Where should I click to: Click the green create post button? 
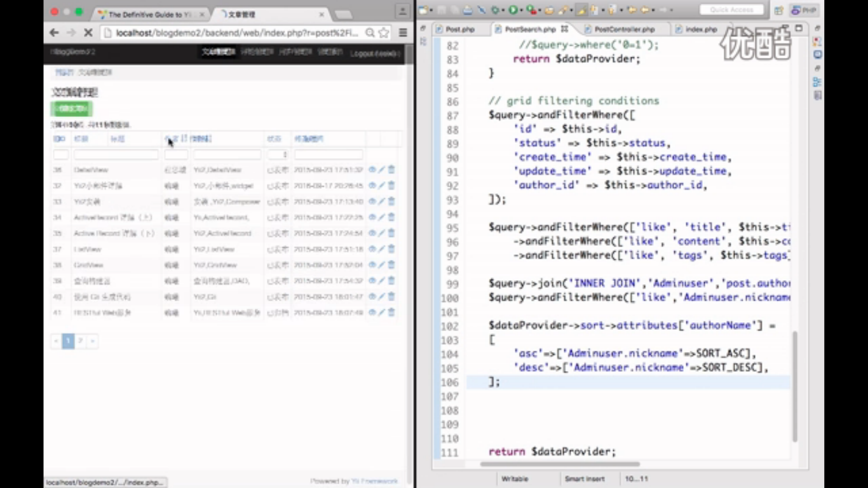(72, 109)
